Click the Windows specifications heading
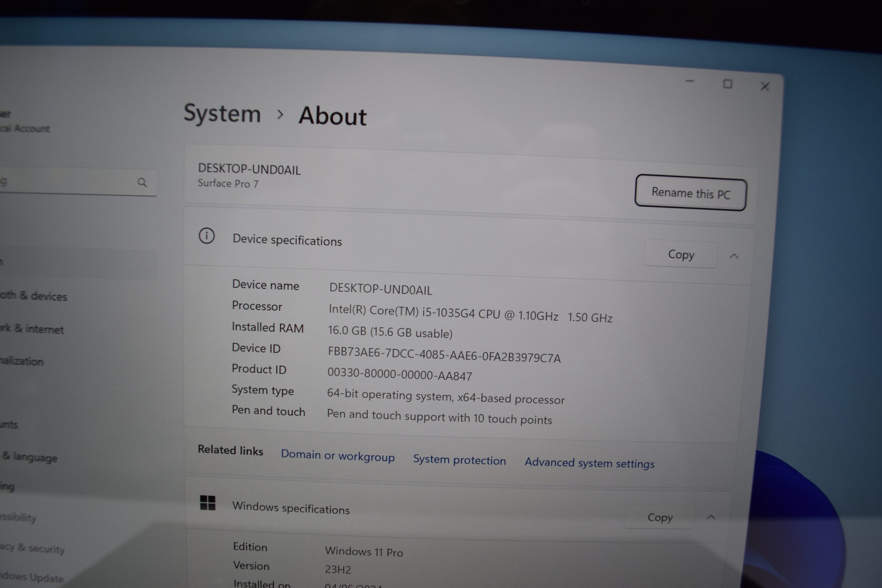Viewport: 882px width, 588px height. tap(291, 508)
